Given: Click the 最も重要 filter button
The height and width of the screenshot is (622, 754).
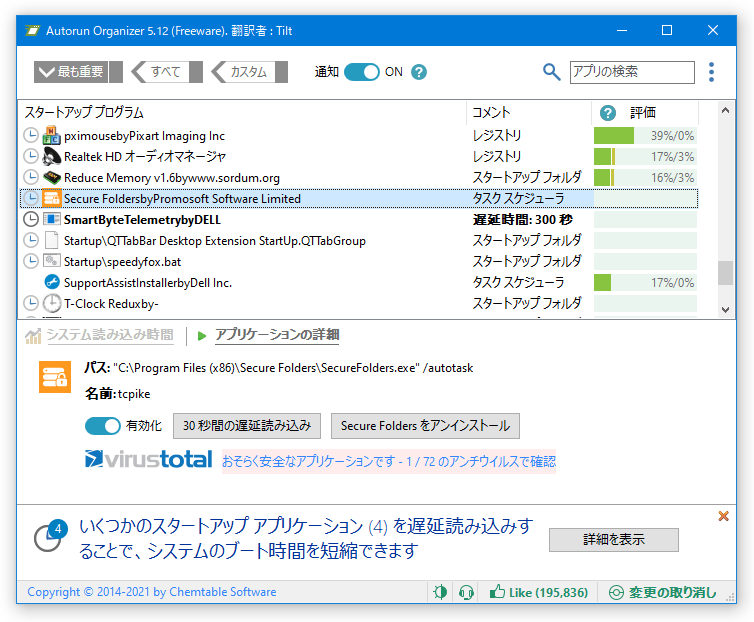Looking at the screenshot, I should tap(78, 72).
